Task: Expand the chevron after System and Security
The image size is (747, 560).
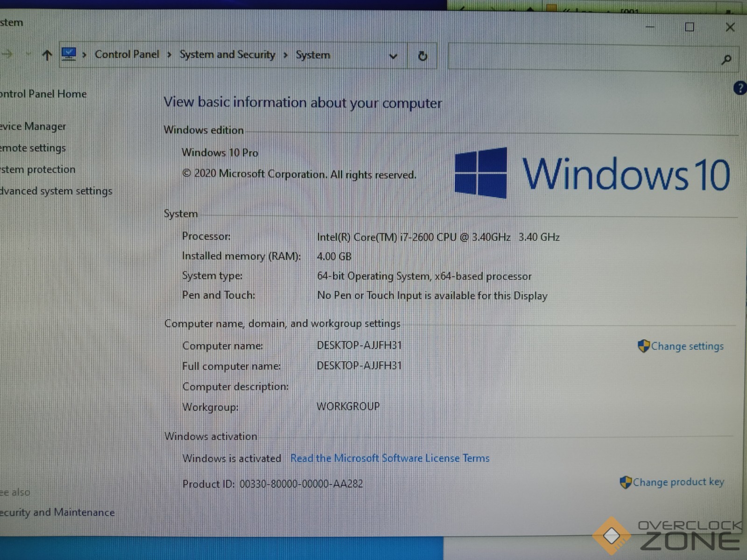Action: pos(285,55)
